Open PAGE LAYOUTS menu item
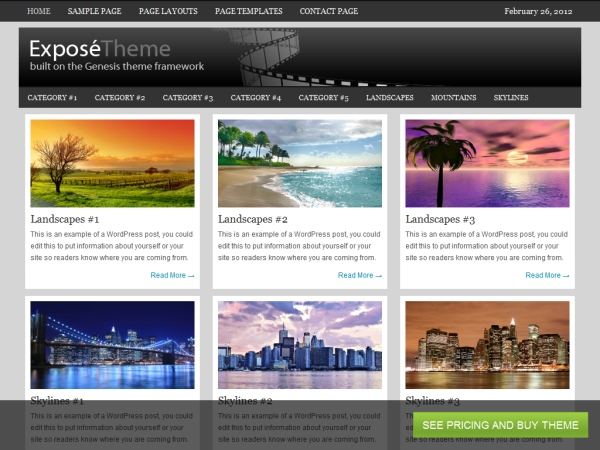 [168, 11]
